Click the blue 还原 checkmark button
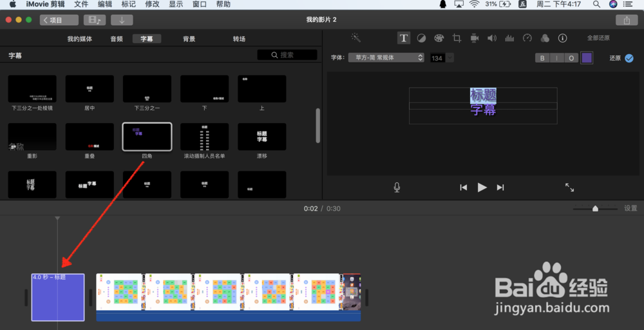Screen dimensions: 644x330 pyautogui.click(x=629, y=58)
